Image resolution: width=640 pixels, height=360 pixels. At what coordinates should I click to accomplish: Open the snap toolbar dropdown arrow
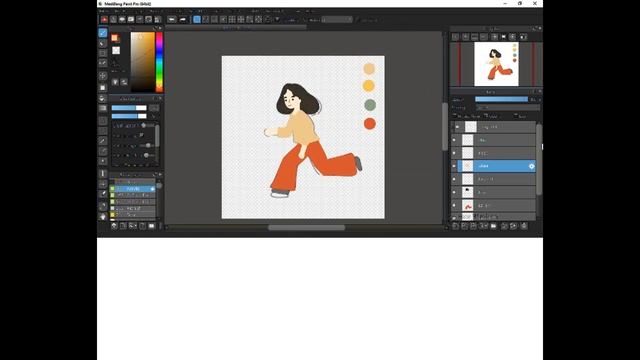pos(278,19)
